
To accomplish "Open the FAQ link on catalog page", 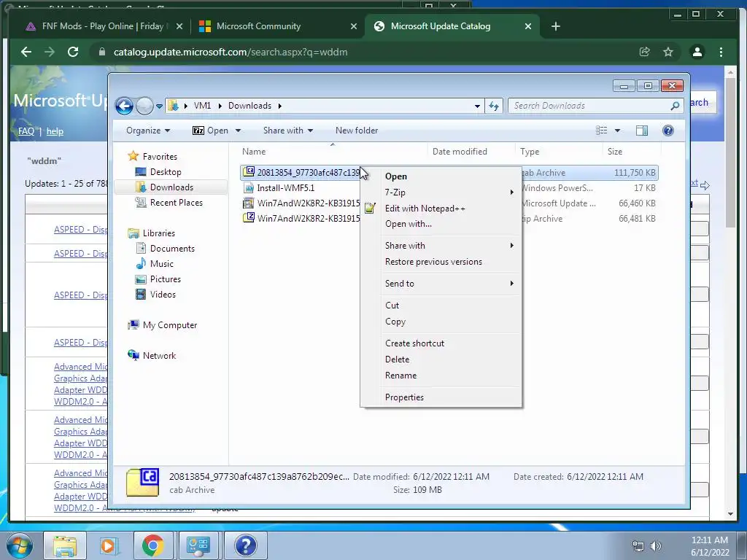I will pos(26,131).
